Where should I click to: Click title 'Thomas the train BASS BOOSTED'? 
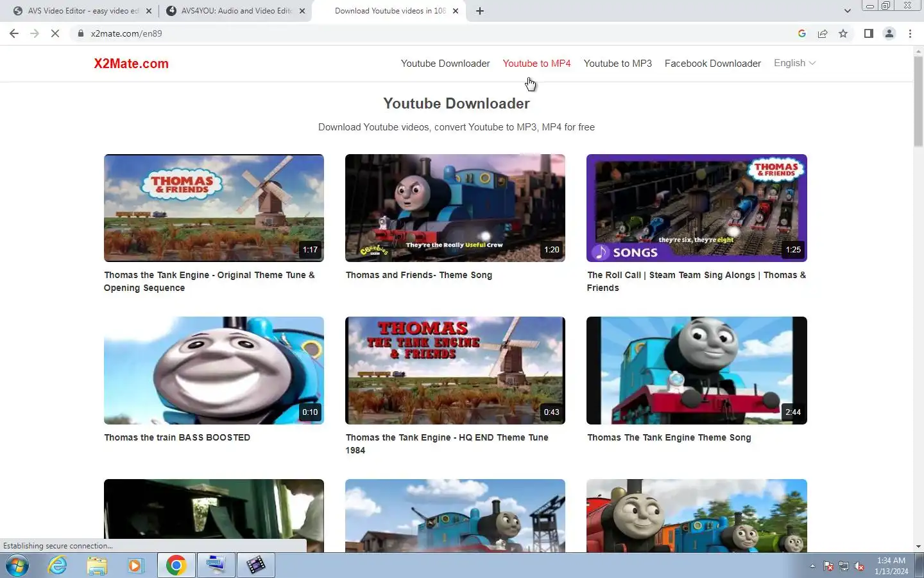(177, 437)
